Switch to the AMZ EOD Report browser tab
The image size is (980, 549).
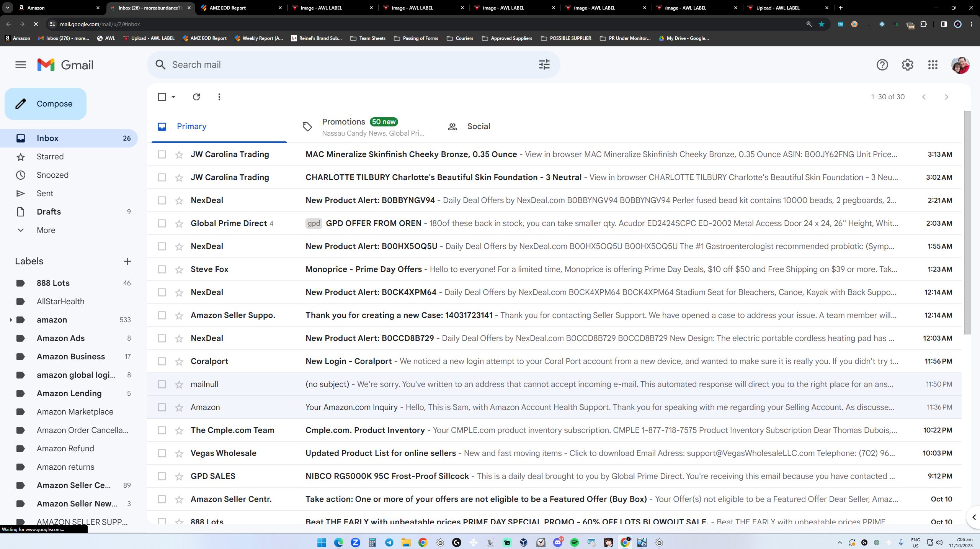pyautogui.click(x=241, y=8)
